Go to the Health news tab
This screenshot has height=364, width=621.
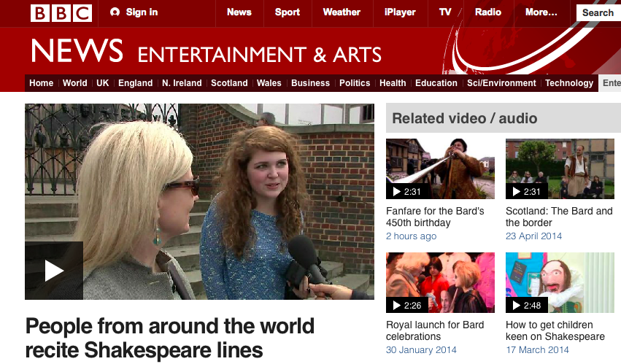pyautogui.click(x=393, y=83)
